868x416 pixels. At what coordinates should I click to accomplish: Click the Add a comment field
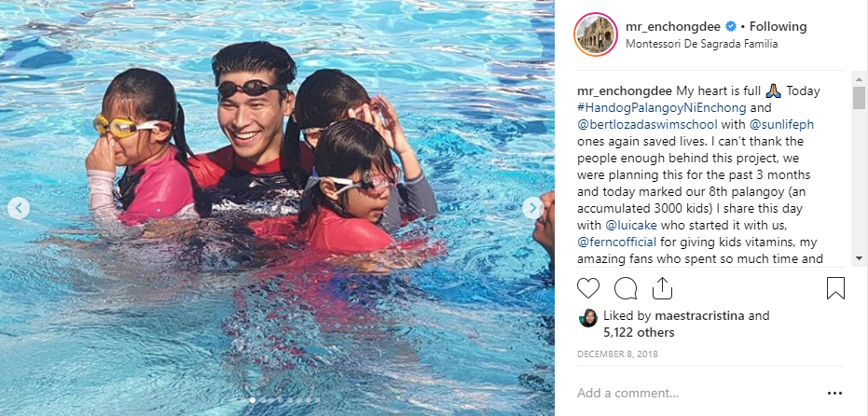[696, 394]
